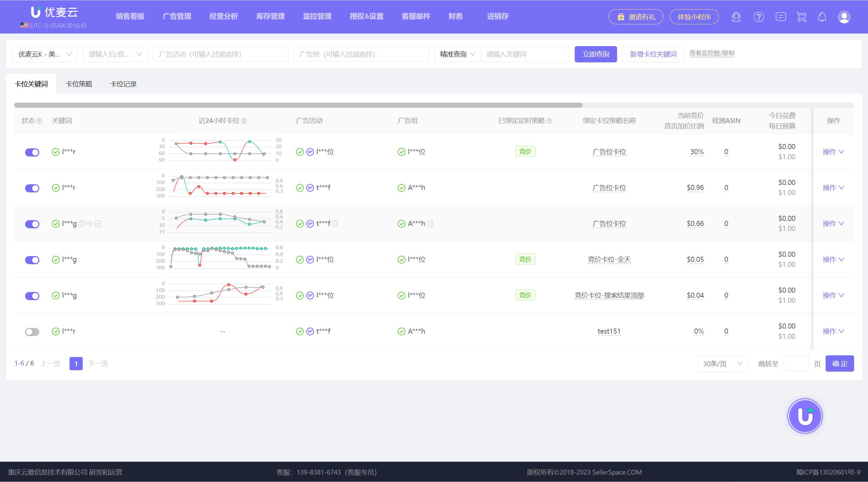Viewport: 868px width, 482px height.
Task: Open the 查看监控数/限制 link
Action: pyautogui.click(x=712, y=53)
